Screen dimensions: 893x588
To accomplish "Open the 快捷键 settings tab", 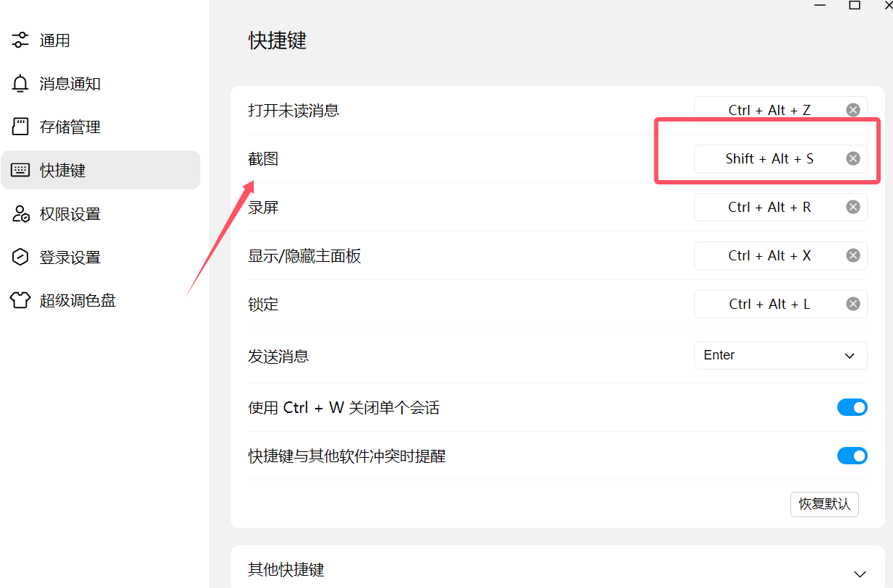I will (x=100, y=170).
